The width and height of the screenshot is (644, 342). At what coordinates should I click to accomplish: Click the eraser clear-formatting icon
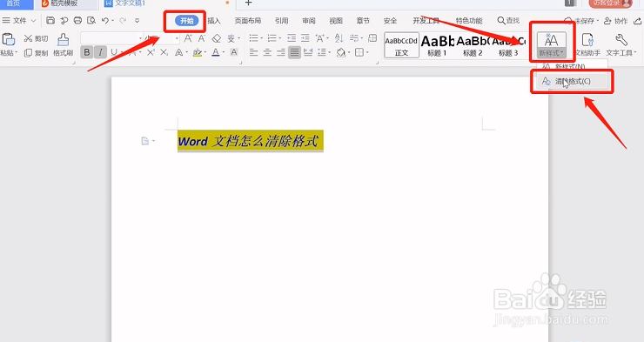point(216,38)
